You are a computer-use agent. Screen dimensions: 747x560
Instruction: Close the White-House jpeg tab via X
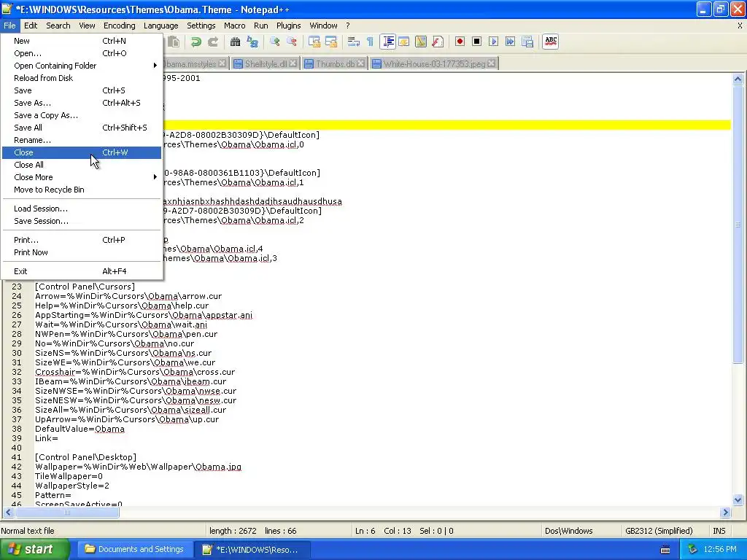point(492,63)
